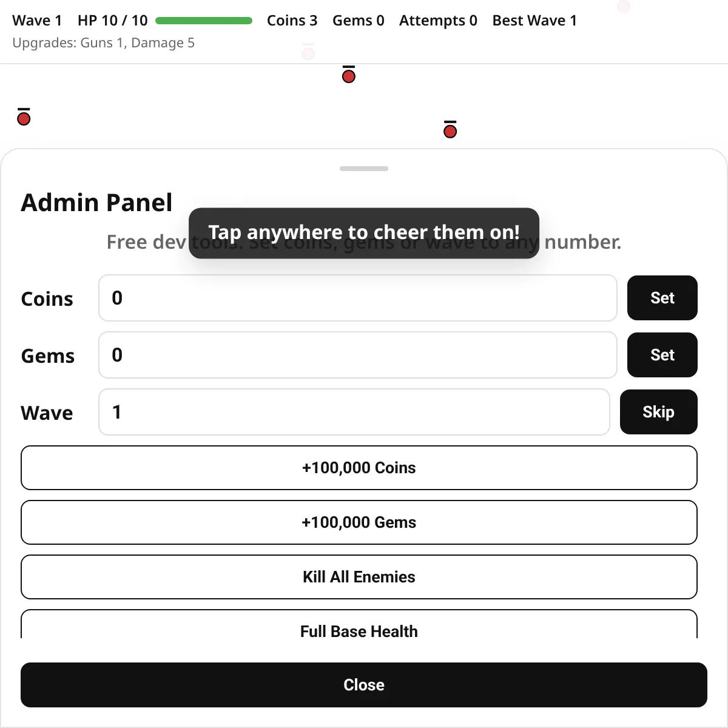
Task: Click the green HP progress bar
Action: tap(204, 21)
